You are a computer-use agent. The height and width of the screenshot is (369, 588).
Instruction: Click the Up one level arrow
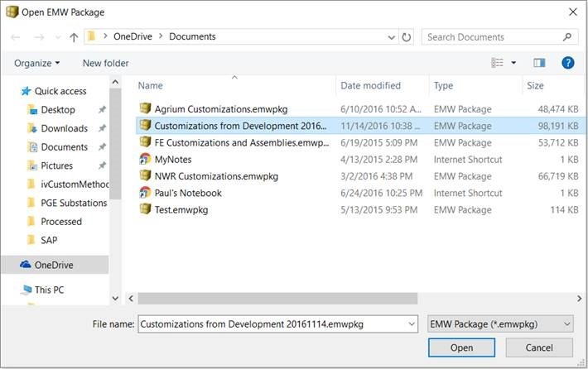click(x=74, y=37)
